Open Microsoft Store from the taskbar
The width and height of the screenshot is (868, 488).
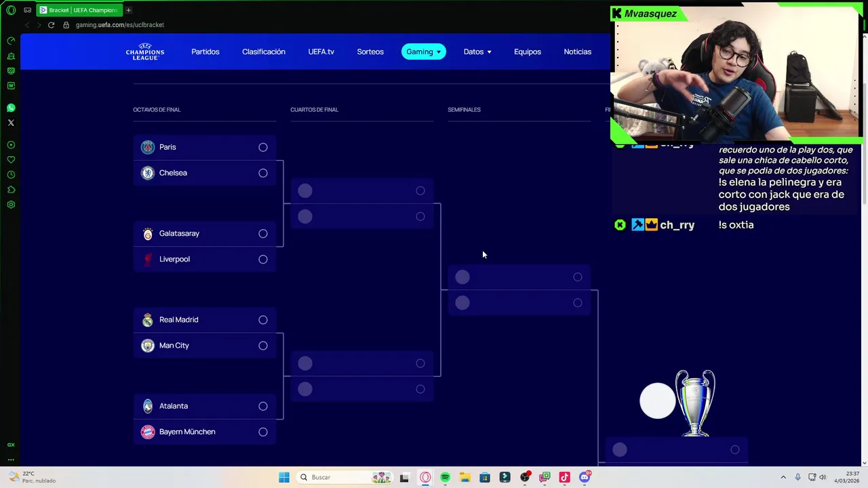(485, 477)
